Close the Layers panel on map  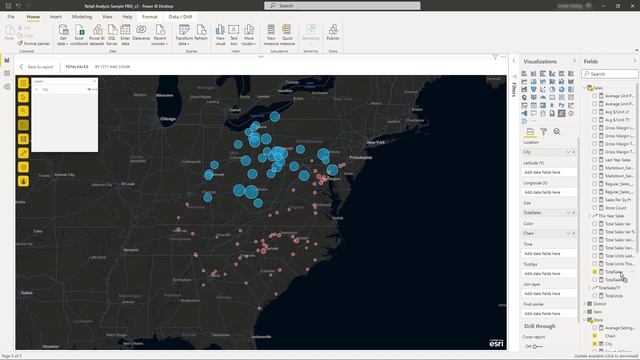tap(94, 81)
